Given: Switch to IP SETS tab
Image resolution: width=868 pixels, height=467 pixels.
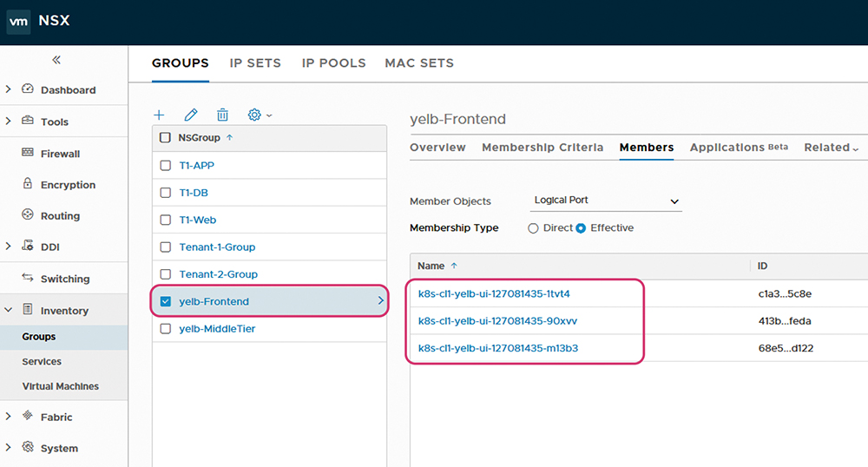Looking at the screenshot, I should pos(255,63).
